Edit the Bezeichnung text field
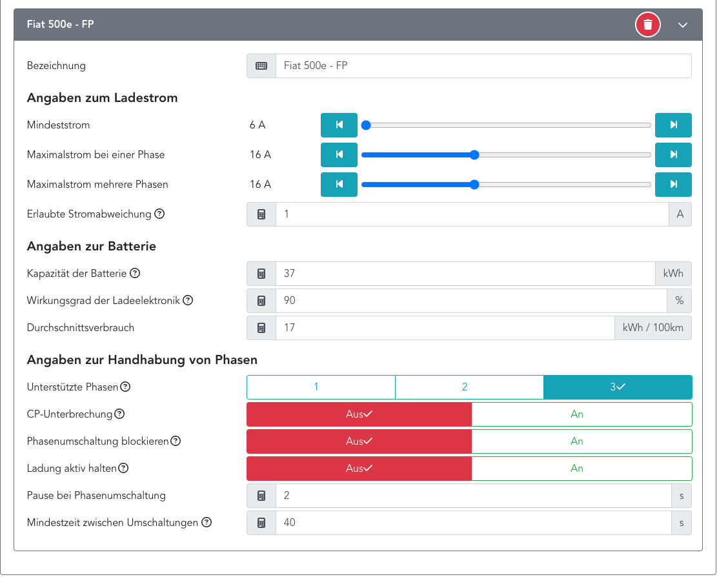Screen dimensions: 728x577 pos(483,66)
